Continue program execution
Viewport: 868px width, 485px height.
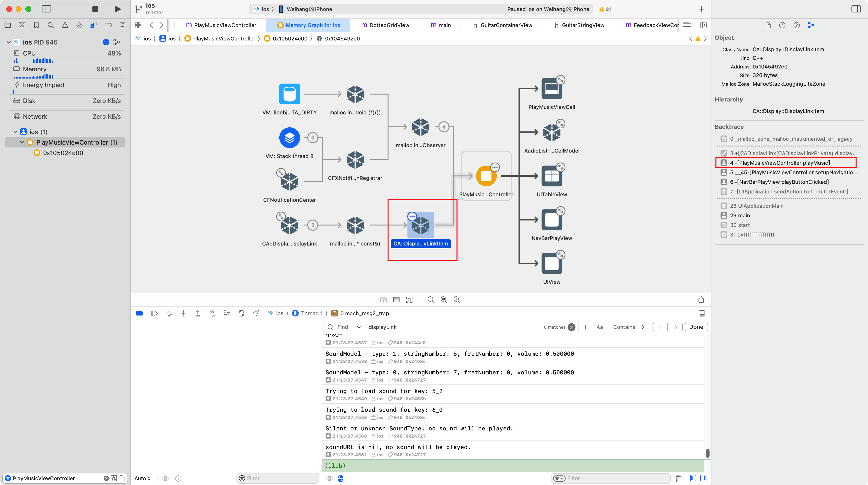154,313
